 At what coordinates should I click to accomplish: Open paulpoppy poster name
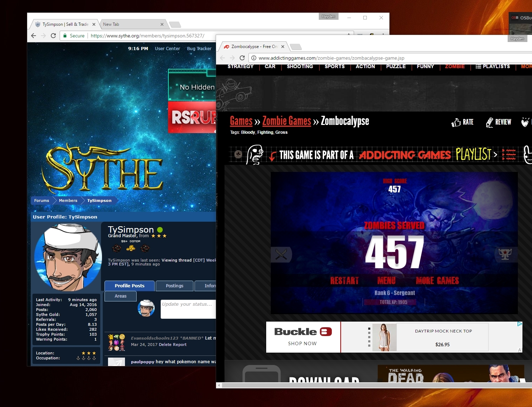coord(143,362)
